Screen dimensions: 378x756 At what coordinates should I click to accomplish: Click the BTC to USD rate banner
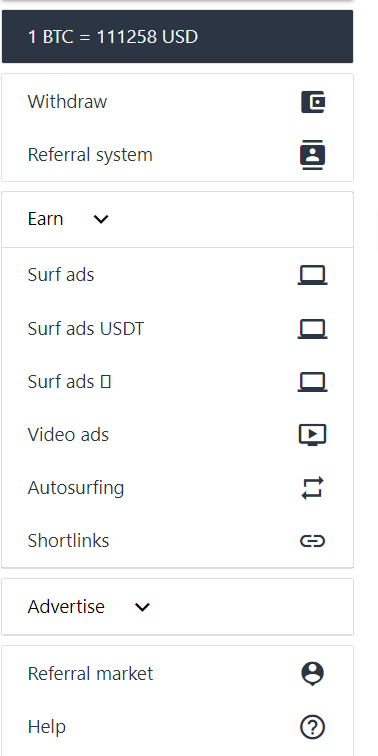pos(177,37)
